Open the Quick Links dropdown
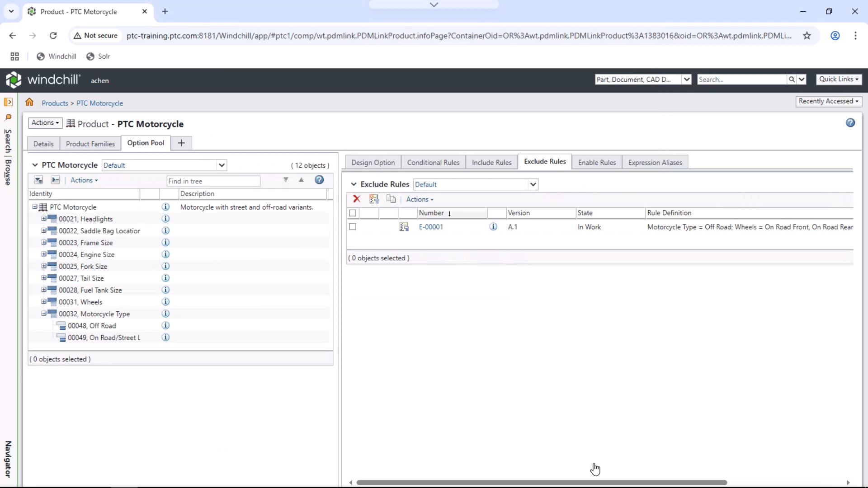 click(x=839, y=79)
